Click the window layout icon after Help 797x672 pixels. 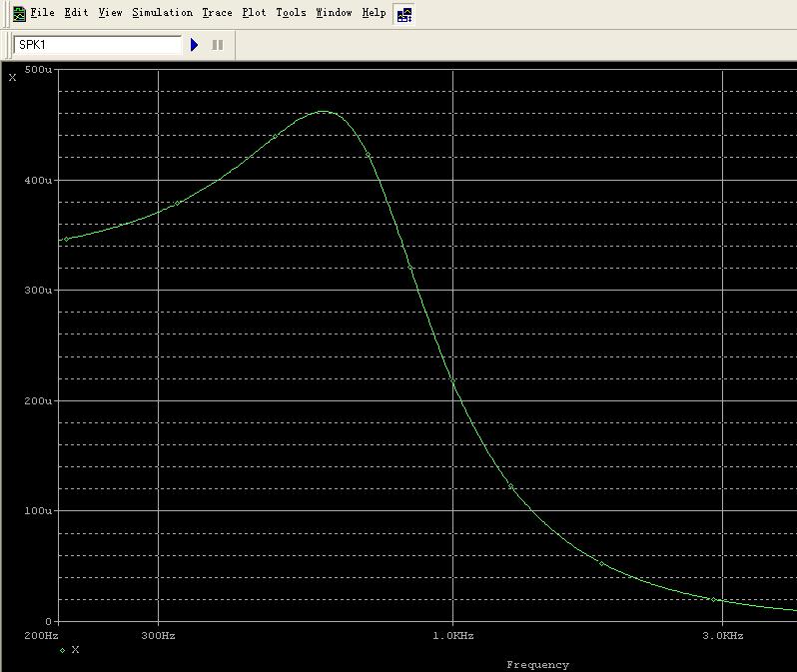point(403,14)
